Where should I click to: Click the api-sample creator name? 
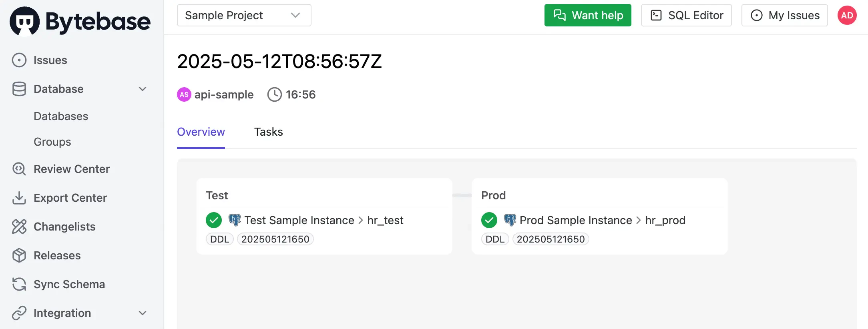(224, 94)
